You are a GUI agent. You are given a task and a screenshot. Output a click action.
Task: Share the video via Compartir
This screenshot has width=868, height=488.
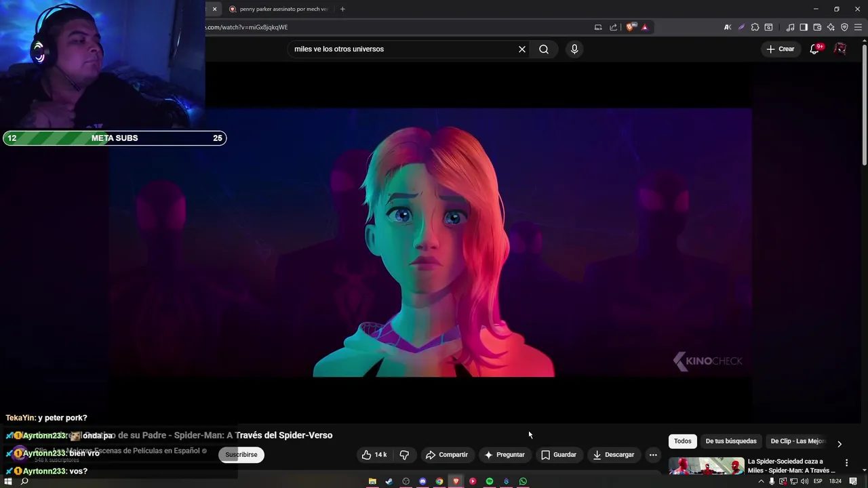(x=446, y=455)
